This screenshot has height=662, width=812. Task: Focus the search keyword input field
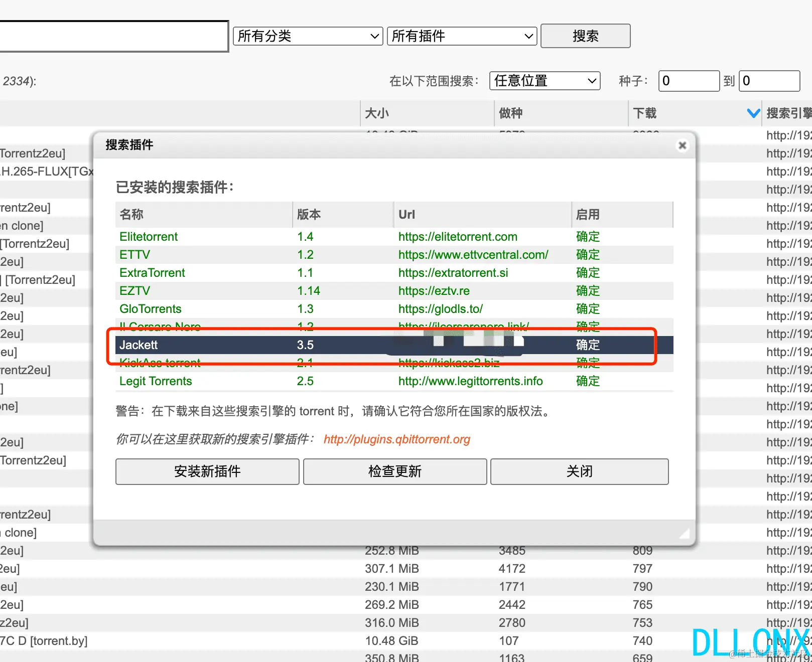point(114,36)
